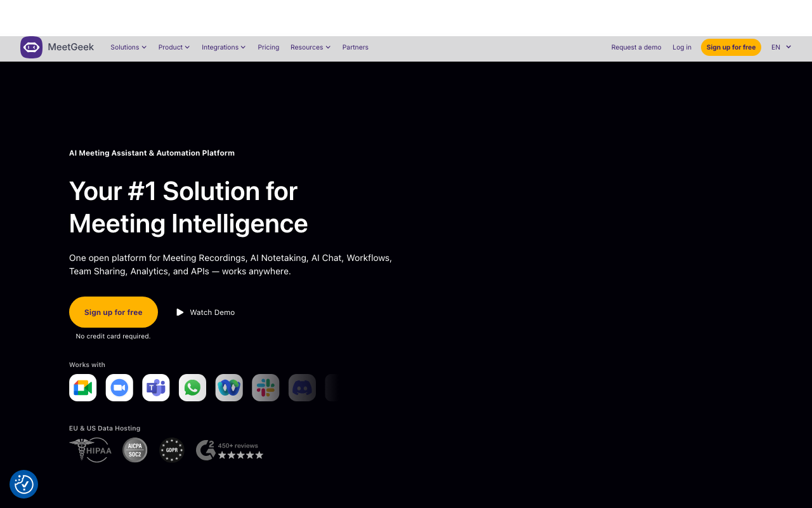Click the AICPA SOC2 badge

coord(134,450)
